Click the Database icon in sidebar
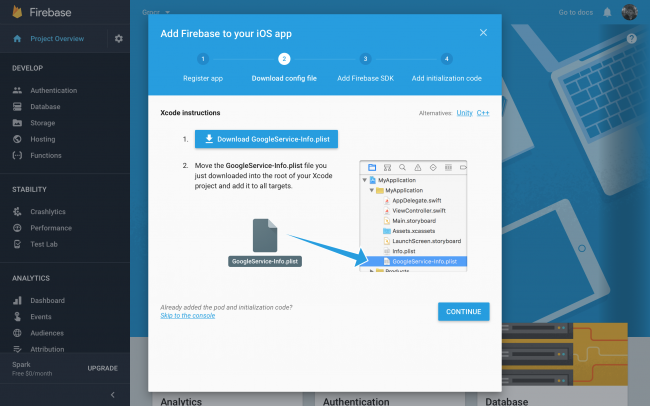 click(x=17, y=107)
